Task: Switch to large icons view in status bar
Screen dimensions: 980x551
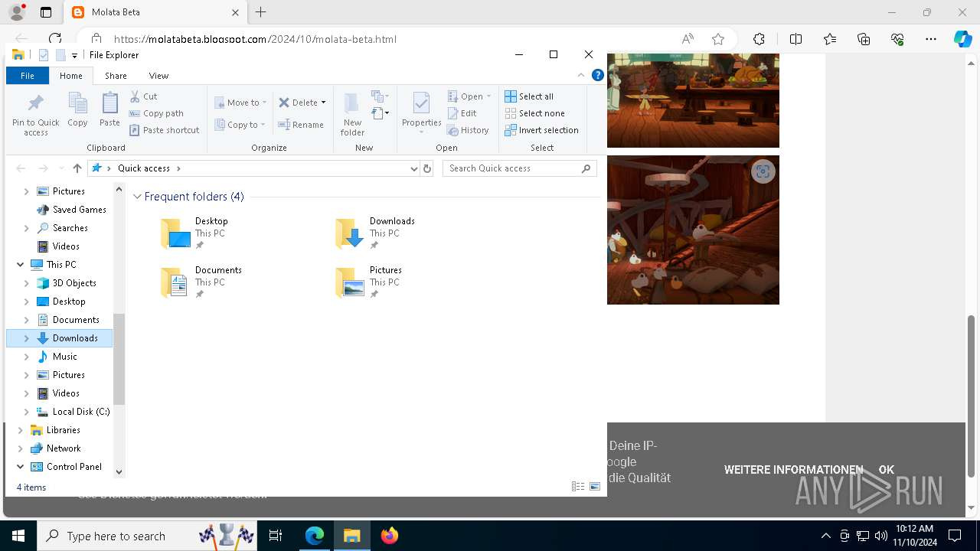Action: 595,487
